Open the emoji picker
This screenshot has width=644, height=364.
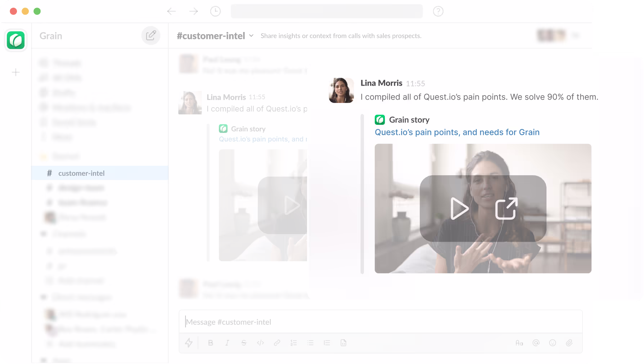tap(553, 343)
